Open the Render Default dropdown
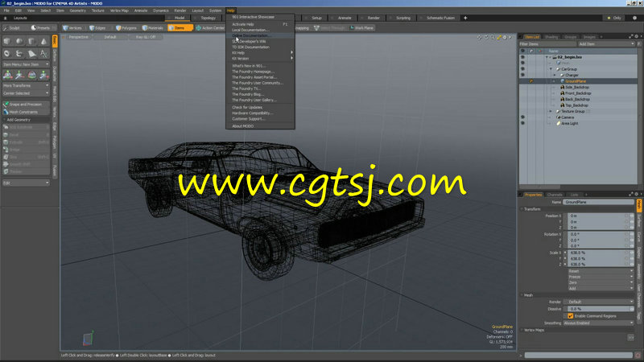644x362 pixels. [x=600, y=302]
